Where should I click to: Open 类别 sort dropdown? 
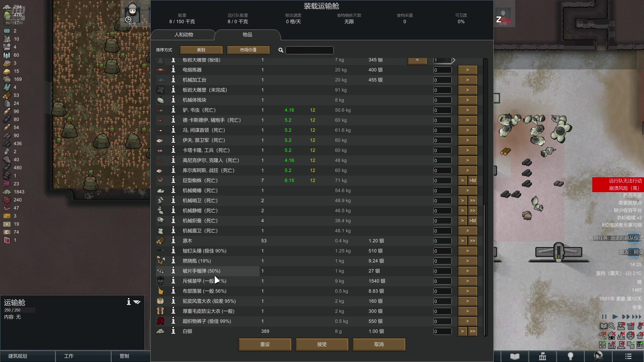point(201,50)
